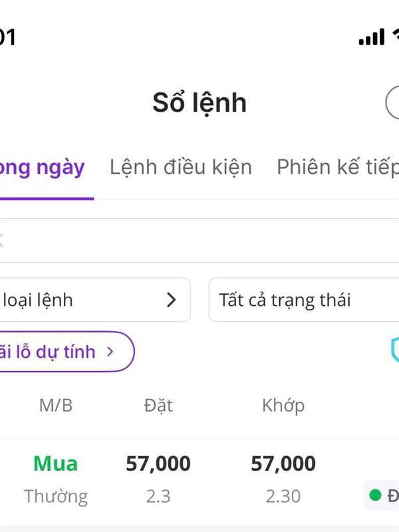Open the Lãi lỗ dự tính button
The width and height of the screenshot is (399, 532).
click(64, 351)
